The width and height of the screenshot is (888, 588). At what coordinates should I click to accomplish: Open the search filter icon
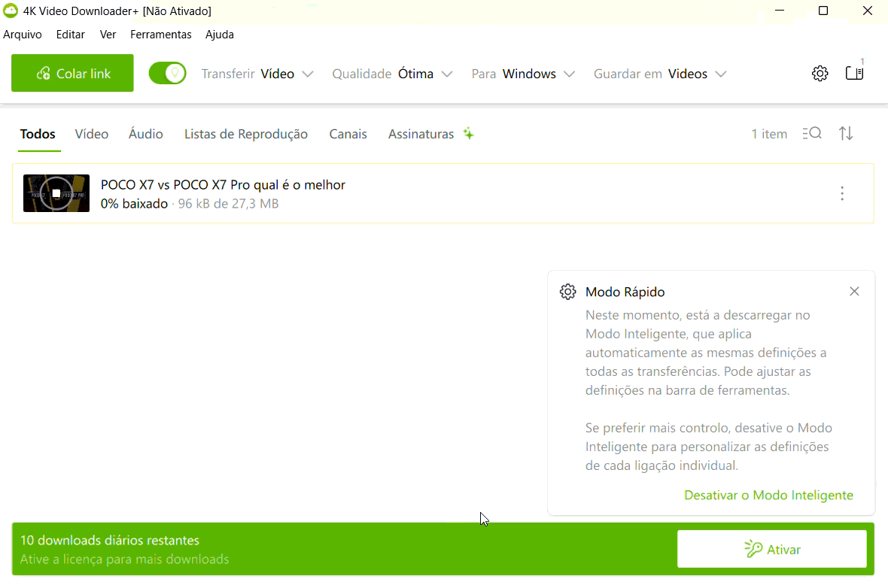(812, 133)
